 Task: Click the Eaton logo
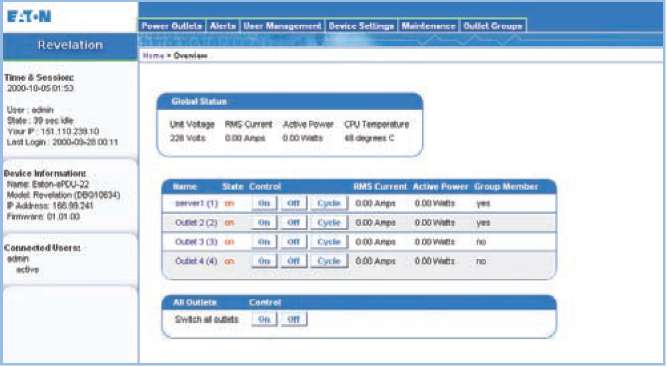click(29, 17)
